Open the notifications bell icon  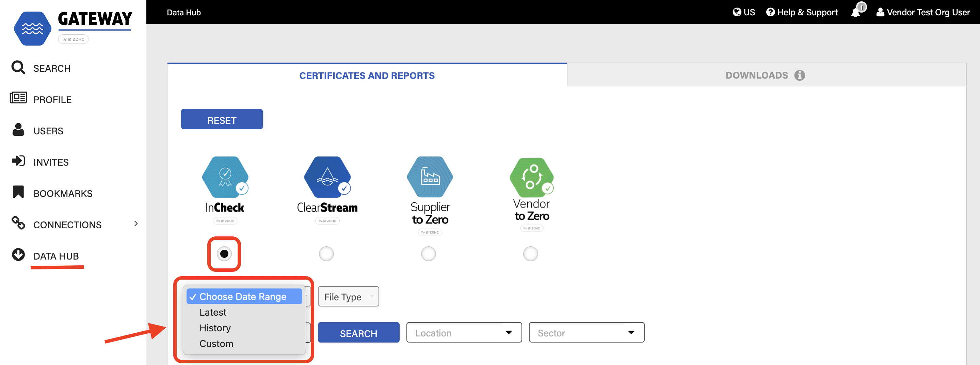click(x=856, y=12)
